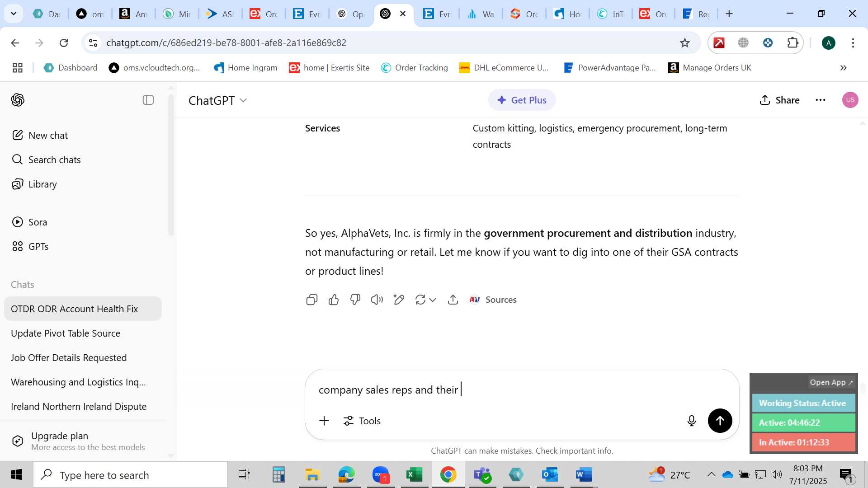Open Excel from the taskbar
868x488 pixels.
414,475
